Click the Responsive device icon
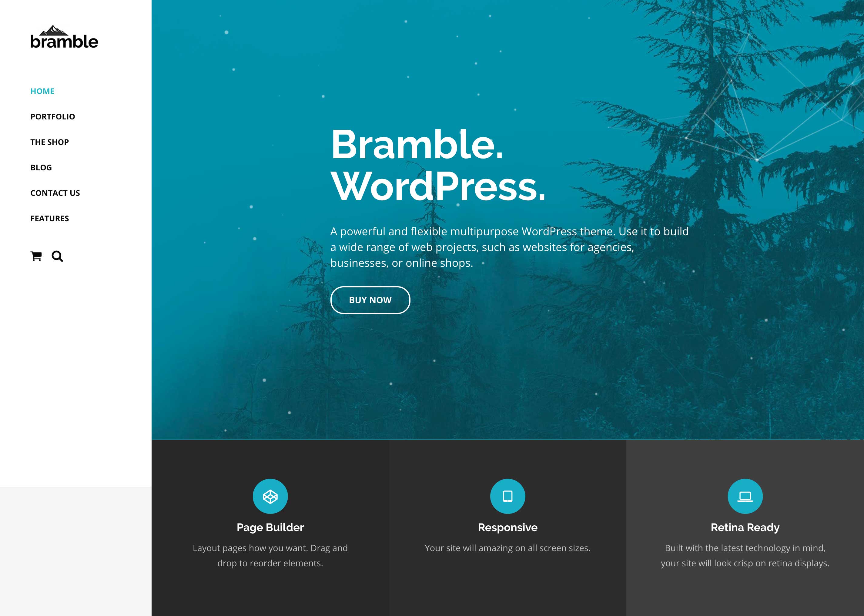 [x=507, y=496]
